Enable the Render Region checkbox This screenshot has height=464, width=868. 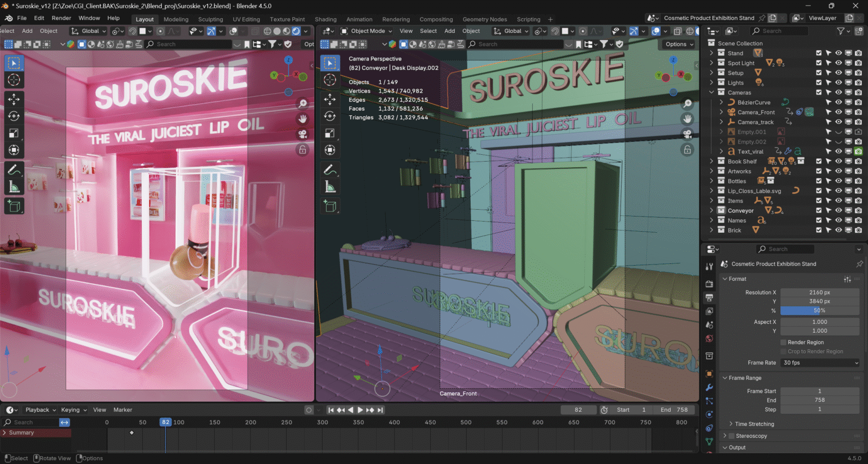tap(783, 342)
